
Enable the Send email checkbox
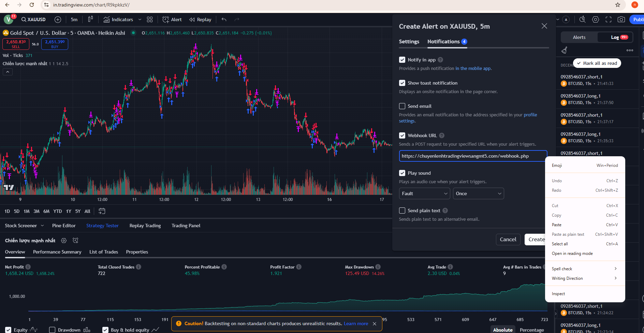pyautogui.click(x=402, y=106)
